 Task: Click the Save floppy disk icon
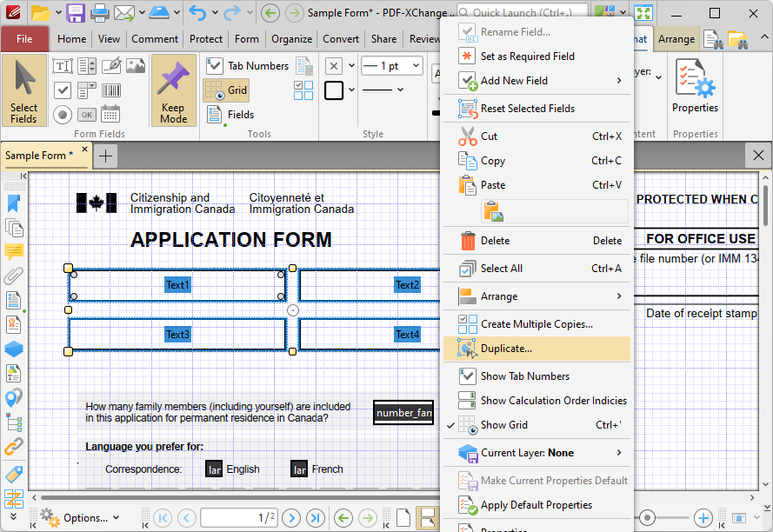coord(76,13)
